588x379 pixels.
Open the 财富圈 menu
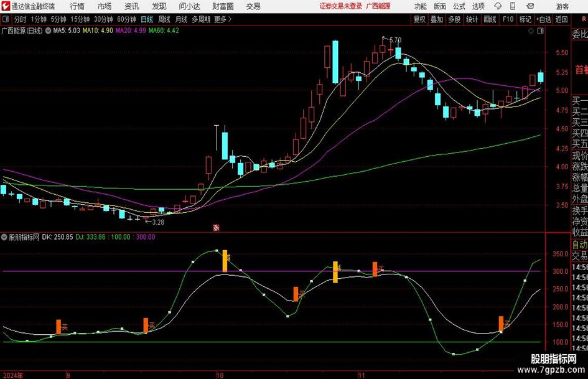pyautogui.click(x=223, y=6)
